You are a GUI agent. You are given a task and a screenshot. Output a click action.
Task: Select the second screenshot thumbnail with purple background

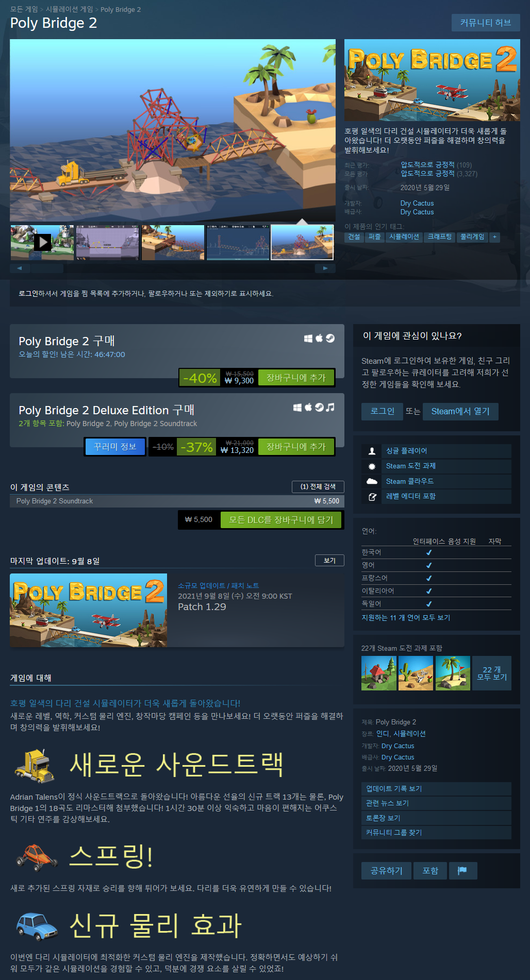(107, 242)
